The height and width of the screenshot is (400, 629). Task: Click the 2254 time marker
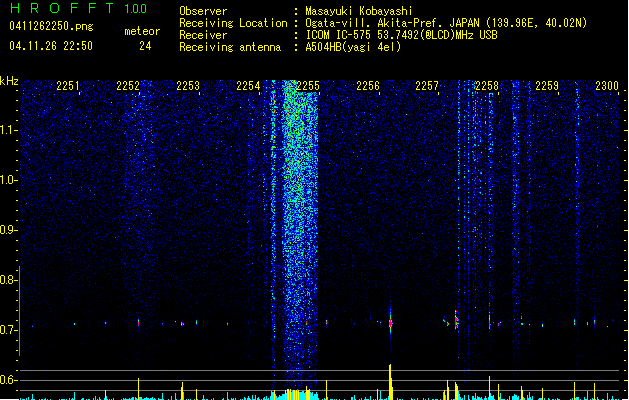pos(248,86)
